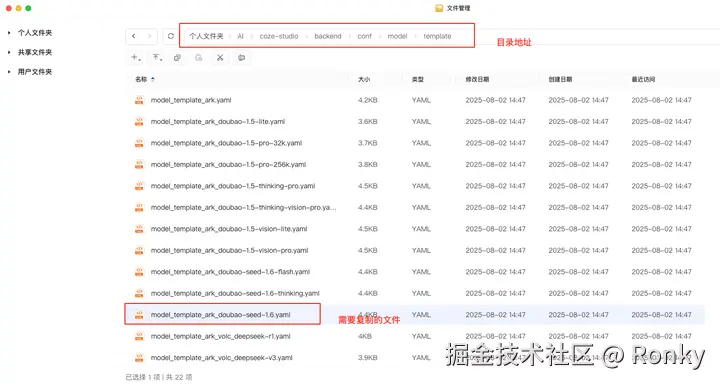Go back with the left arrow button
The height and width of the screenshot is (384, 720).
point(134,36)
